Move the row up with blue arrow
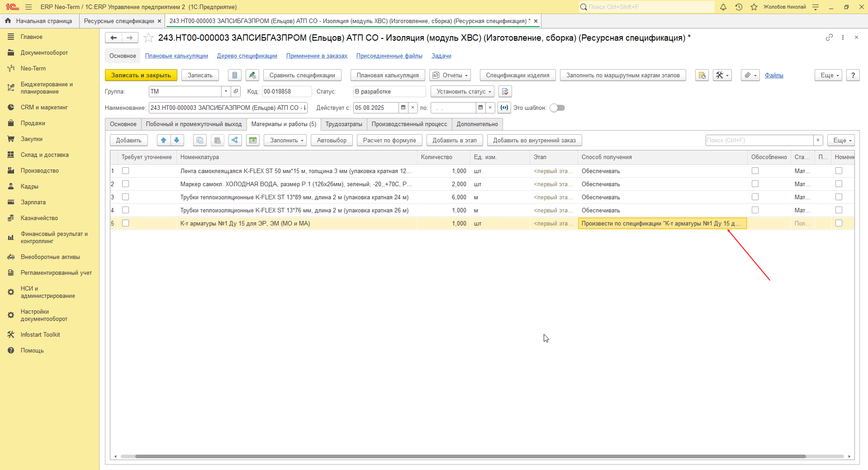 tap(164, 140)
